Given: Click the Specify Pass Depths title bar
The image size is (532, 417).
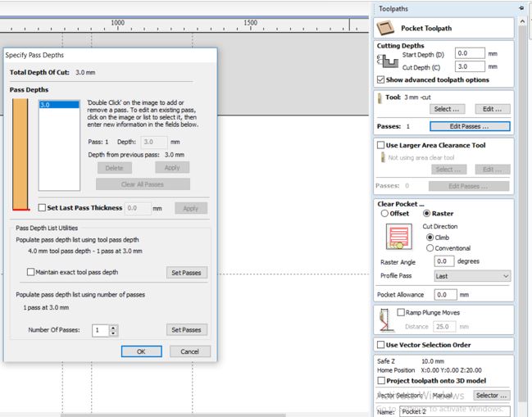Looking at the screenshot, I should point(111,55).
